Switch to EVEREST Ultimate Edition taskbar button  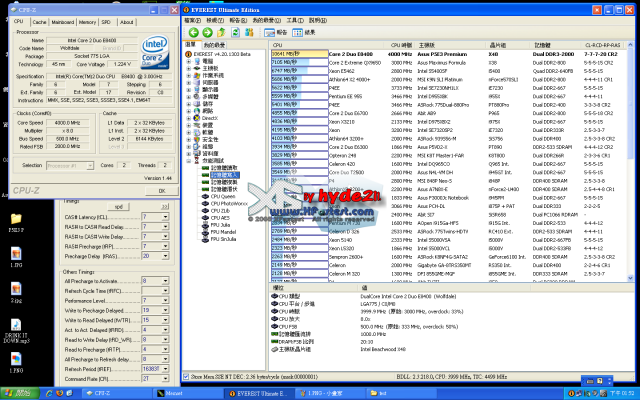point(259,393)
